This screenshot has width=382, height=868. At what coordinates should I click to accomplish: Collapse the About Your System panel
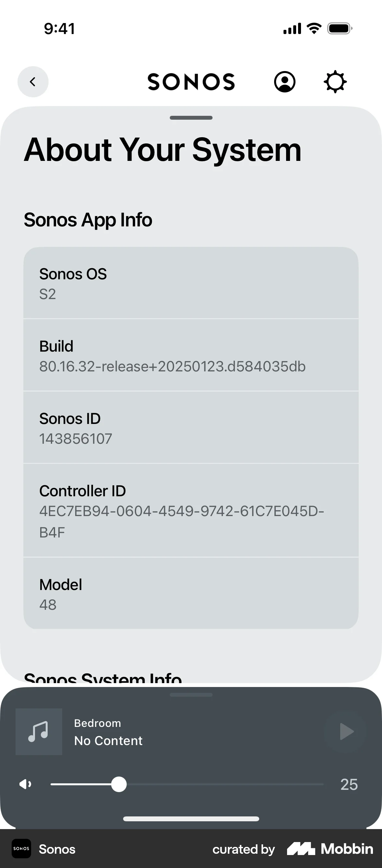click(x=191, y=118)
